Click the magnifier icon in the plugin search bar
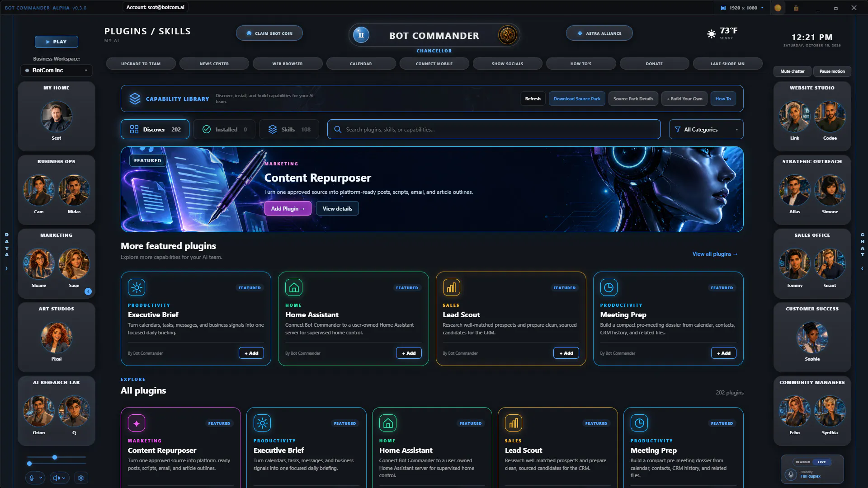This screenshot has width=868, height=488. [x=337, y=129]
